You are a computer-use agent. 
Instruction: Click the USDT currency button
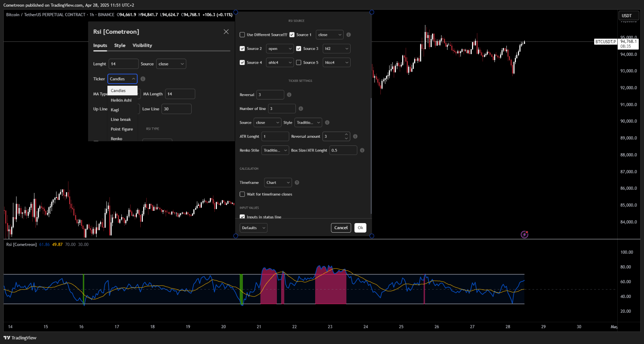pos(628,15)
